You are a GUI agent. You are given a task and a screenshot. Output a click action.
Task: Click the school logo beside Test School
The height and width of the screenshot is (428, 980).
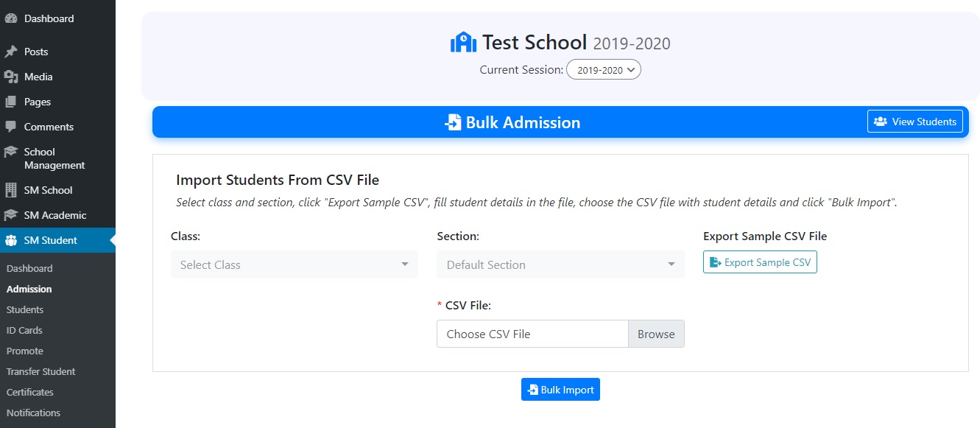(x=463, y=42)
